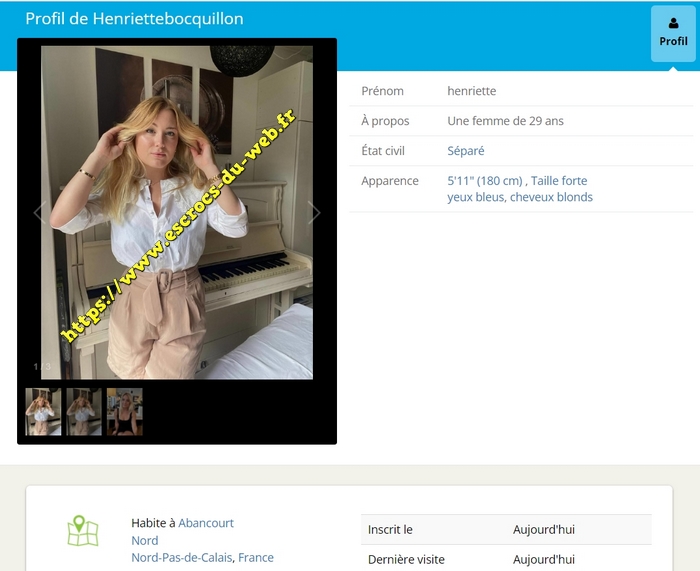The height and width of the screenshot is (571, 700).
Task: Select the first photo thumbnail
Action: [x=43, y=411]
